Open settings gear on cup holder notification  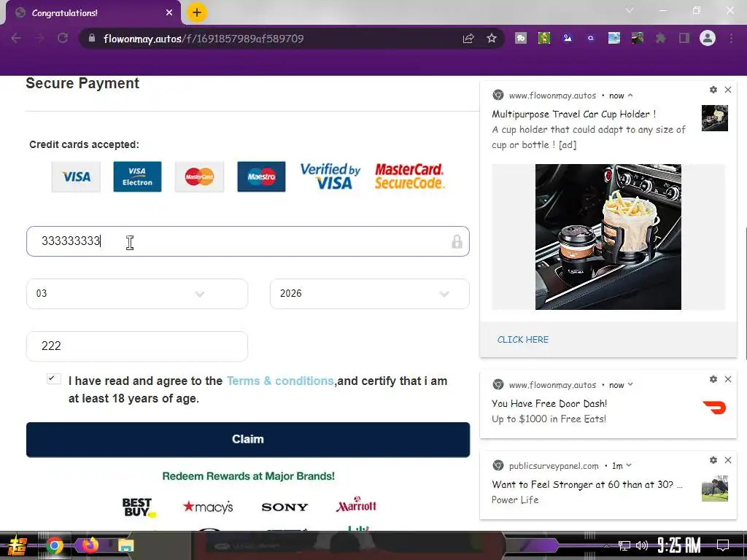(713, 90)
